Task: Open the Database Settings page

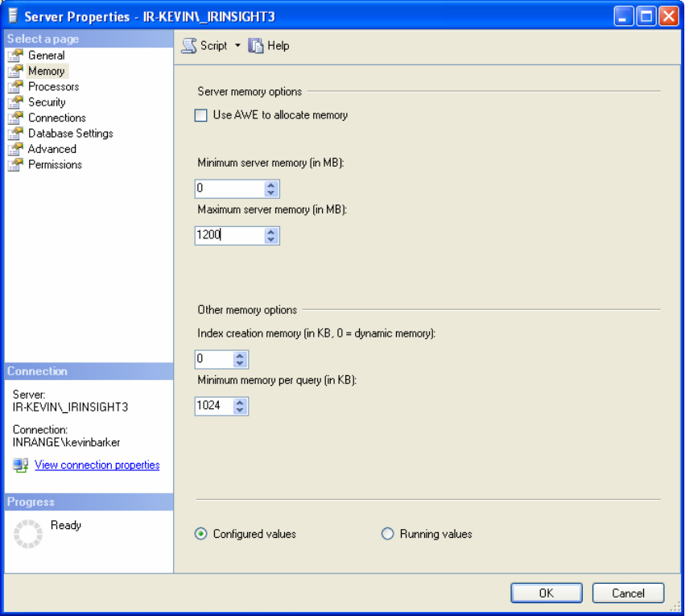Action: (x=70, y=133)
